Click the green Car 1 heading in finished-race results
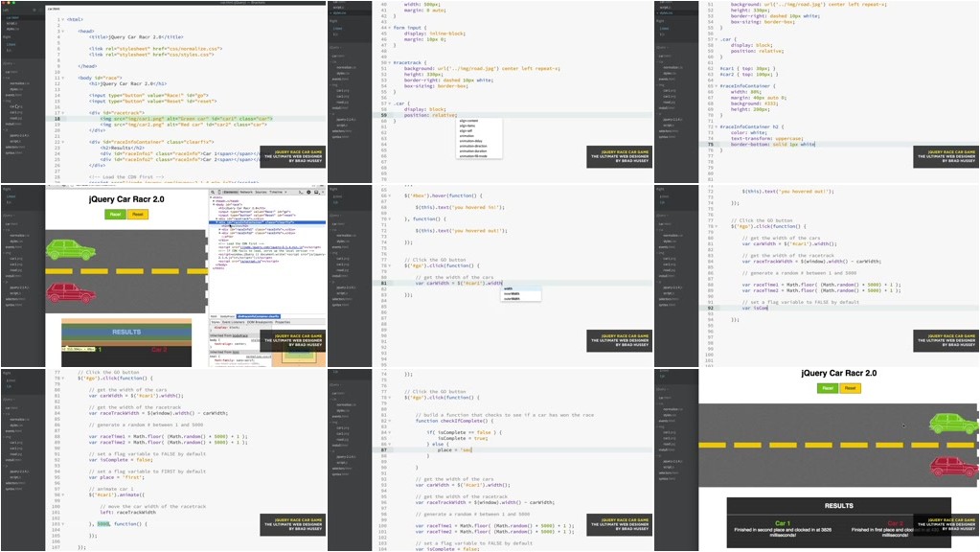980x552 pixels. coord(783,523)
